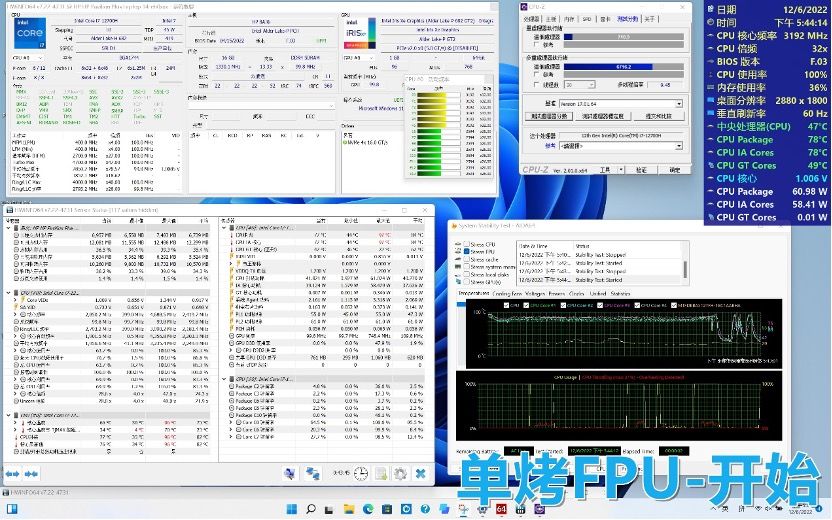Enable Stress system memory checkbox
Screen dimensions: 832x520
466,267
